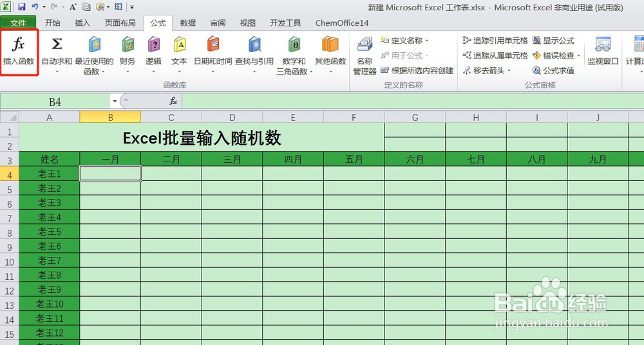This screenshot has width=644, height=345.
Task: Expand the Define Name (定义名称) dropdown arrow
Action: click(x=427, y=41)
